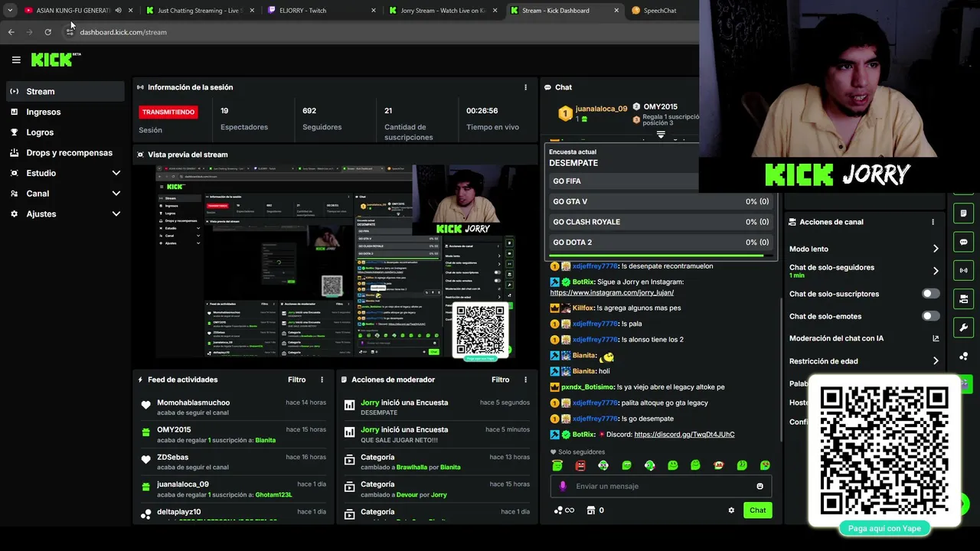Open the Instagram jorry_lujan link in chat

(612, 292)
